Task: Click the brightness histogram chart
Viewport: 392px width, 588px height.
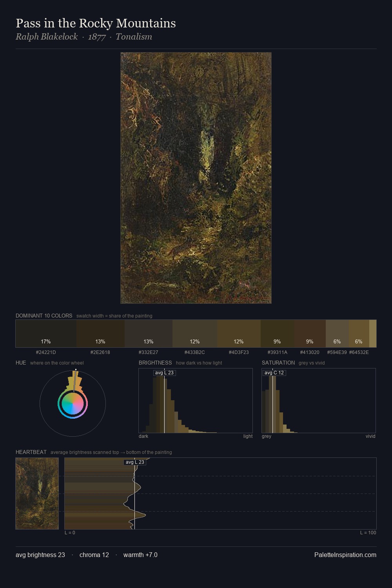Action: click(x=196, y=401)
